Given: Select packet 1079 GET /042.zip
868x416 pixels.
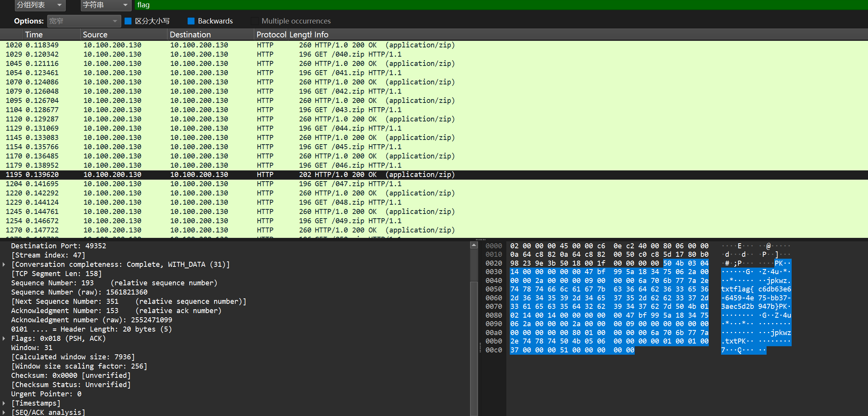Looking at the screenshot, I should [x=434, y=91].
